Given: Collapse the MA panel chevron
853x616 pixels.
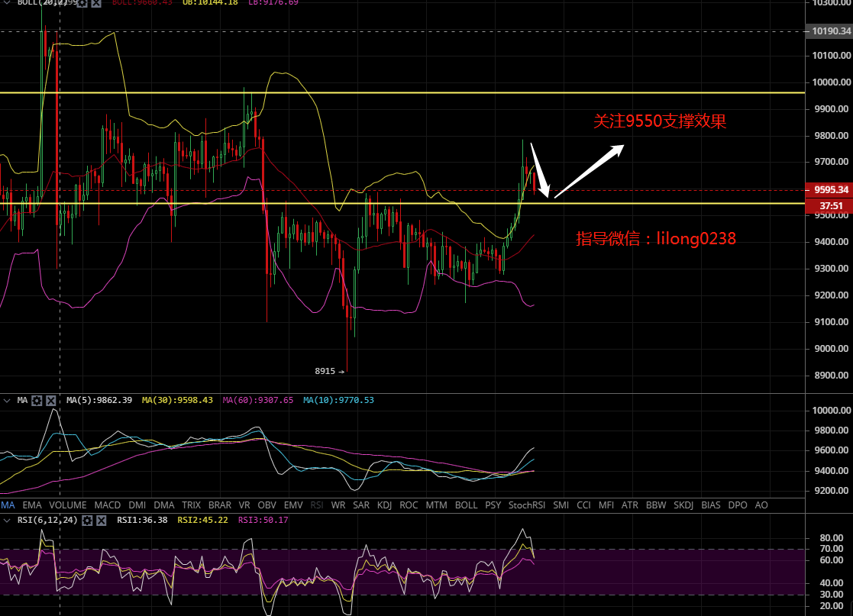Looking at the screenshot, I should [x=7, y=401].
